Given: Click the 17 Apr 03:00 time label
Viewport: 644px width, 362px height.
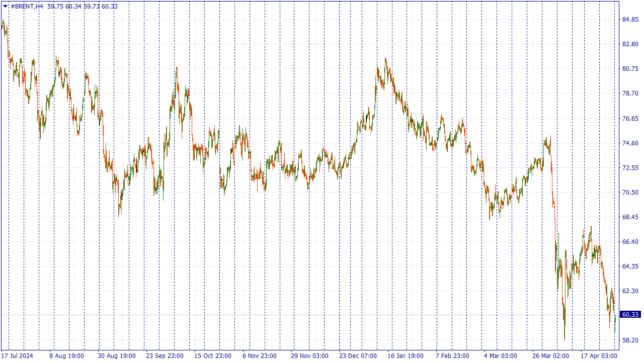Looking at the screenshot, I should (599, 355).
